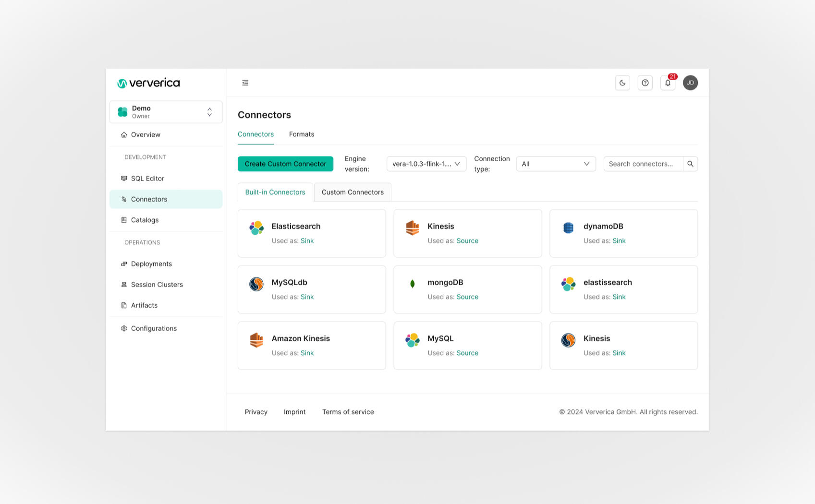
Task: Open the Amazon Kinesis connector card
Action: coord(311,346)
